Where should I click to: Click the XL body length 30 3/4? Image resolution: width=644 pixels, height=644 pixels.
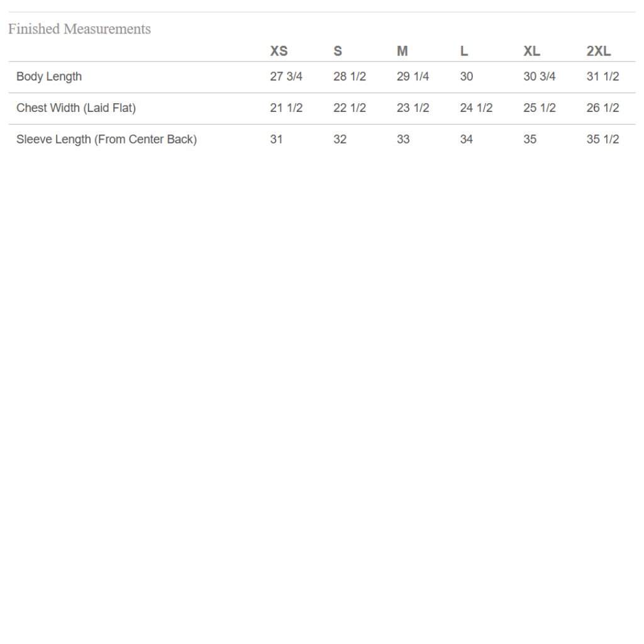pyautogui.click(x=539, y=76)
